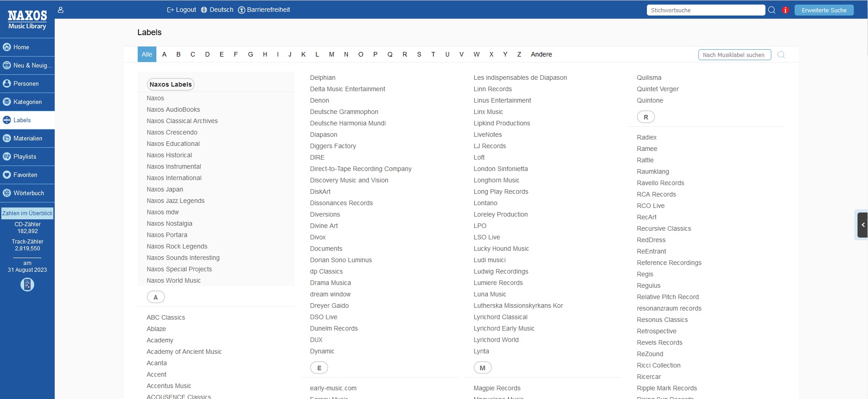Image resolution: width=868 pixels, height=399 pixels.
Task: Open the Deutsch language selector
Action: click(217, 10)
